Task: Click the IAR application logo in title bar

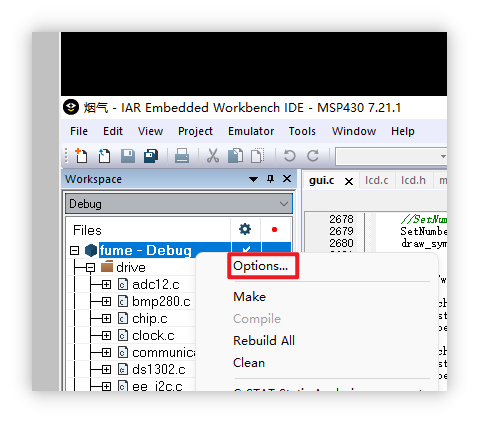Action: pyautogui.click(x=71, y=107)
